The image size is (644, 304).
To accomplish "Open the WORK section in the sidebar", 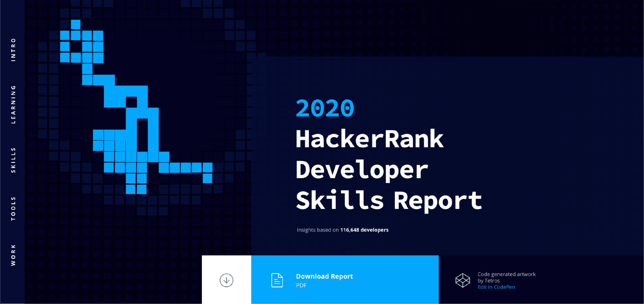I will (13, 255).
